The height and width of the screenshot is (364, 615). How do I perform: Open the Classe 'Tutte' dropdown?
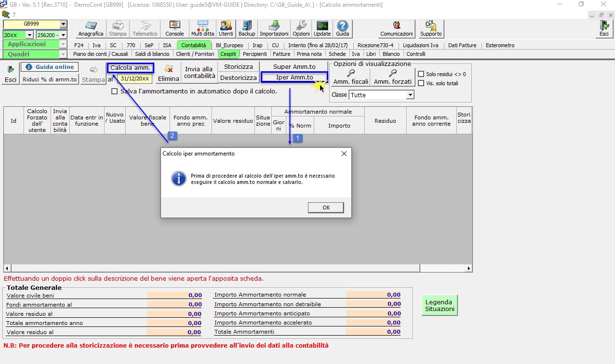pos(410,95)
